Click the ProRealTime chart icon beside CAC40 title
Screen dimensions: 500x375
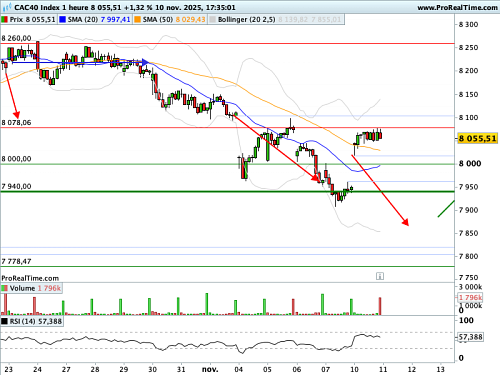[x=7, y=7]
